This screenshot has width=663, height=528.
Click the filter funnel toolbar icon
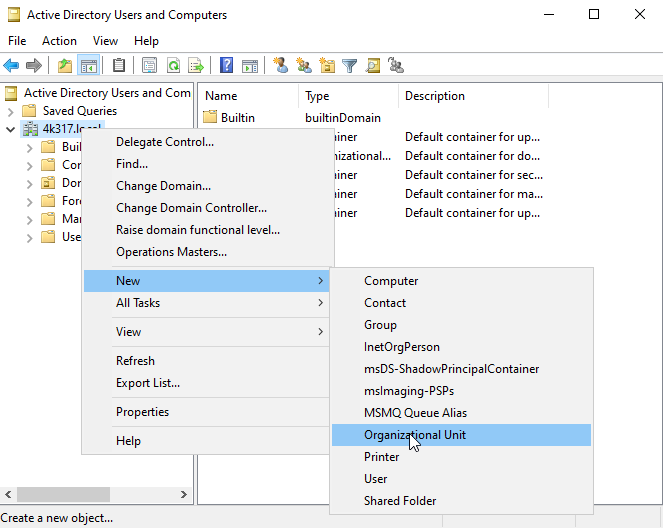[350, 66]
